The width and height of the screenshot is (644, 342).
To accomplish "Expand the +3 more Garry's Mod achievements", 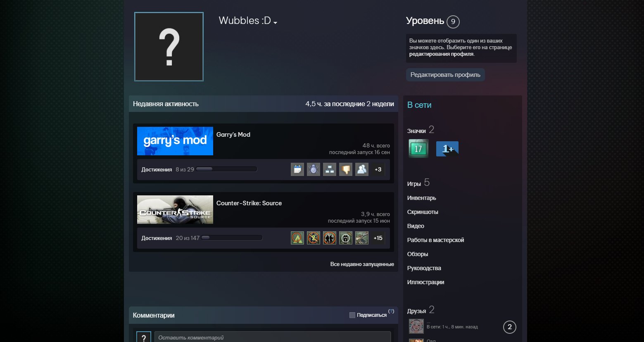I will point(378,169).
